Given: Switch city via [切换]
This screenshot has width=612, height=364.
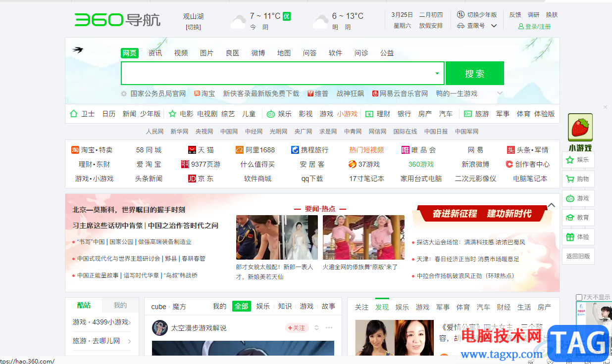Looking at the screenshot, I should click(193, 27).
